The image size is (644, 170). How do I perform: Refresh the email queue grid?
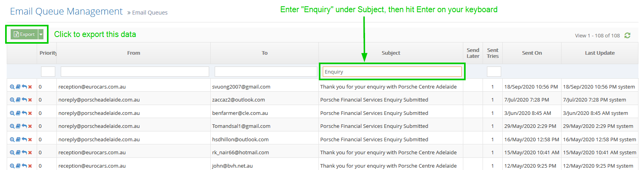(x=627, y=35)
